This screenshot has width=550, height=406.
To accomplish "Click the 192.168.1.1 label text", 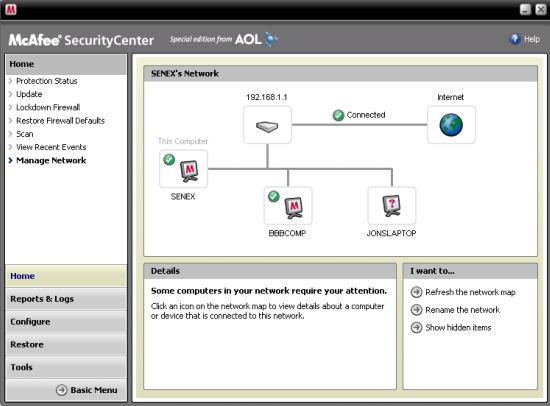I will pos(267,97).
